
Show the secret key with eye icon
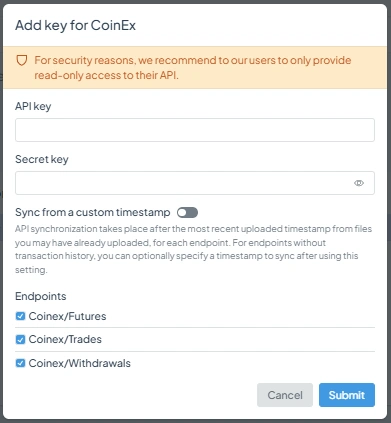359,183
